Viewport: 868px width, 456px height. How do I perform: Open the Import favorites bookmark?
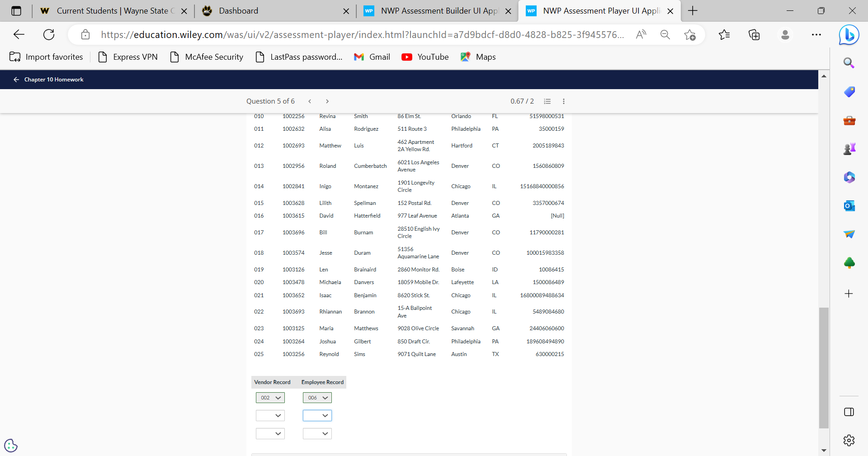click(x=46, y=57)
